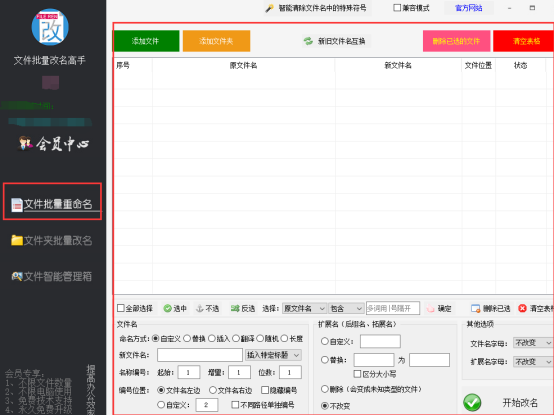Image resolution: width=554 pixels, height=416 pixels.
Task: Click the keyword filter input field
Action: click(393, 308)
